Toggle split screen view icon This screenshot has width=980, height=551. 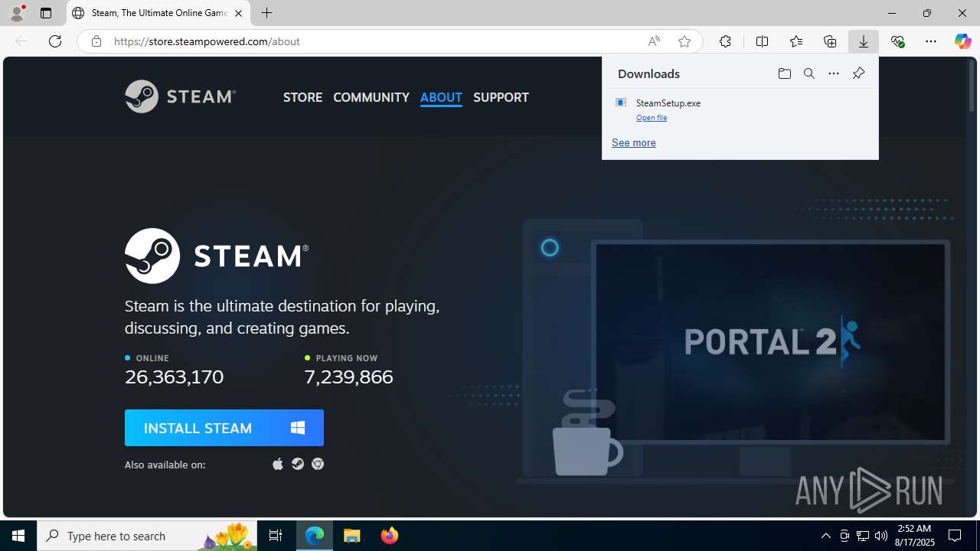(x=762, y=41)
